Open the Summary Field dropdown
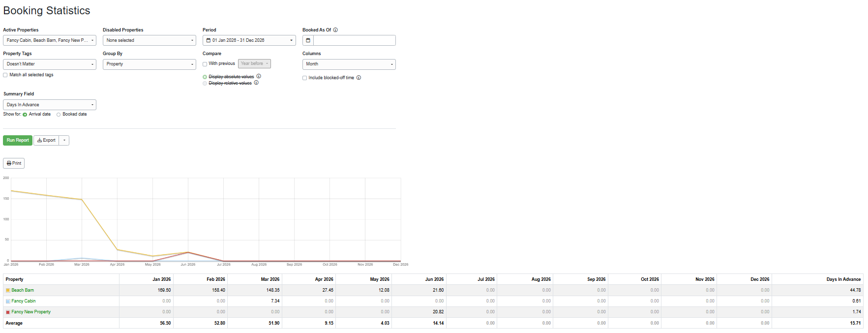Image resolution: width=868 pixels, height=333 pixels. point(50,105)
